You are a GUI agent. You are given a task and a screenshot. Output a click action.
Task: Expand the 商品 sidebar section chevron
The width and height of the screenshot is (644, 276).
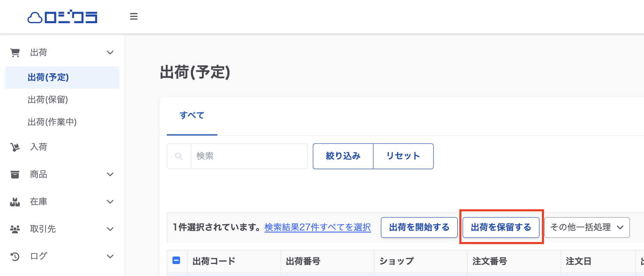(x=110, y=174)
